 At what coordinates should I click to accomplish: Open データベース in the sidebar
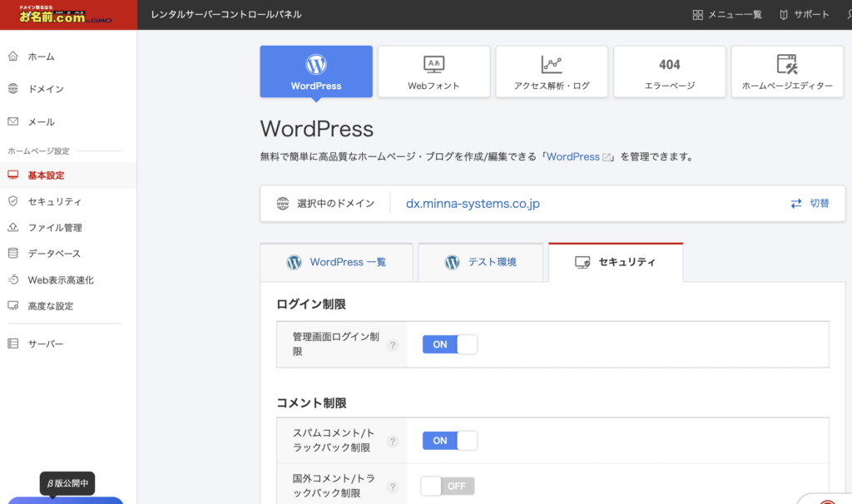[x=68, y=254]
